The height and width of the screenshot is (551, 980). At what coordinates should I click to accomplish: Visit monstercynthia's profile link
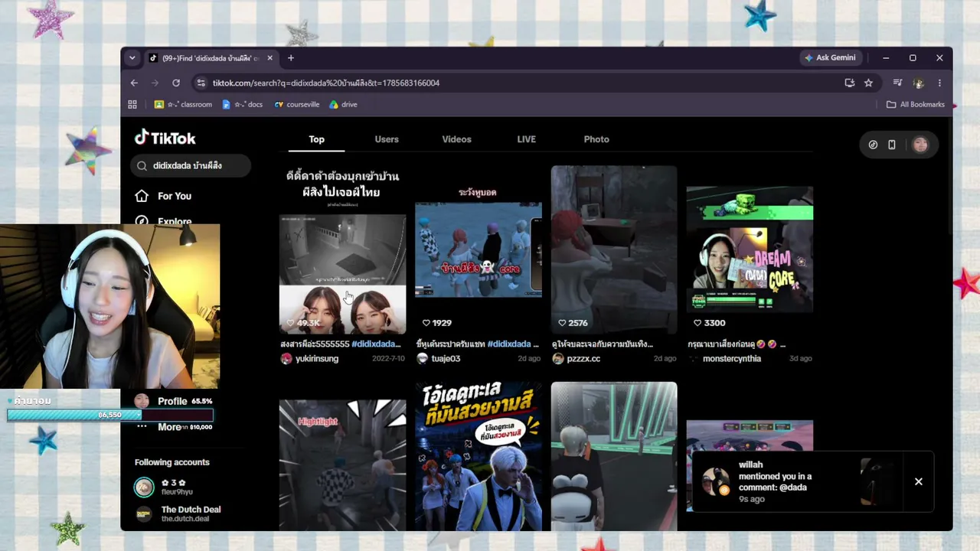[x=732, y=358]
